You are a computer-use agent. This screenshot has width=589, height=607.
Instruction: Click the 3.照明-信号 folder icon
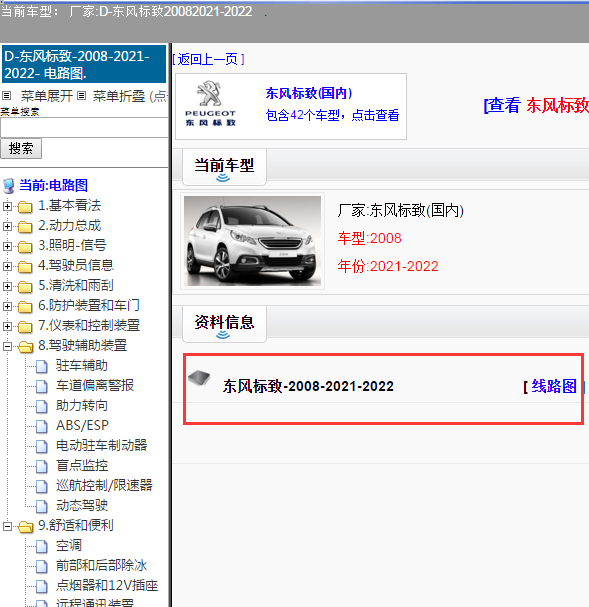point(25,247)
